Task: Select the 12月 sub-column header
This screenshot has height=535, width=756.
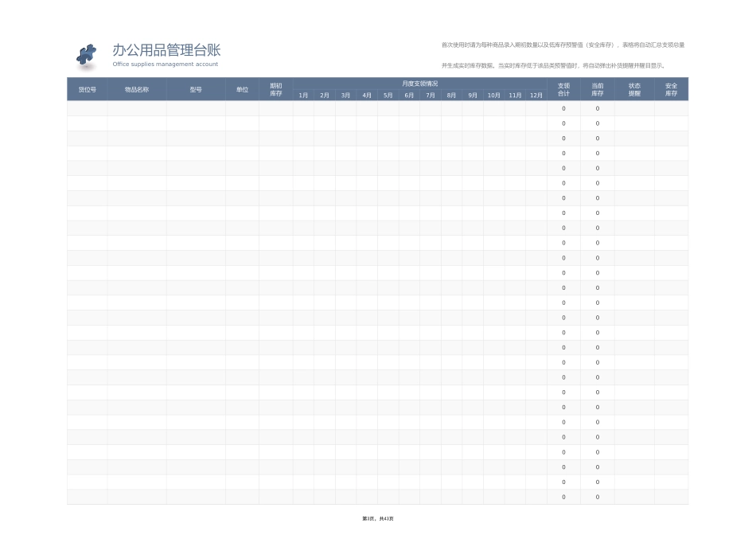Action: click(x=535, y=95)
